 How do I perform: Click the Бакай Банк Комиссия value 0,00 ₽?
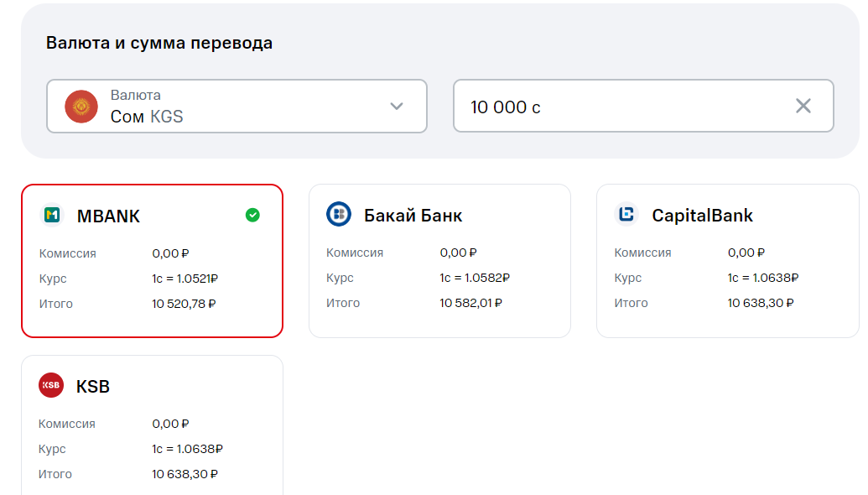pyautogui.click(x=459, y=253)
